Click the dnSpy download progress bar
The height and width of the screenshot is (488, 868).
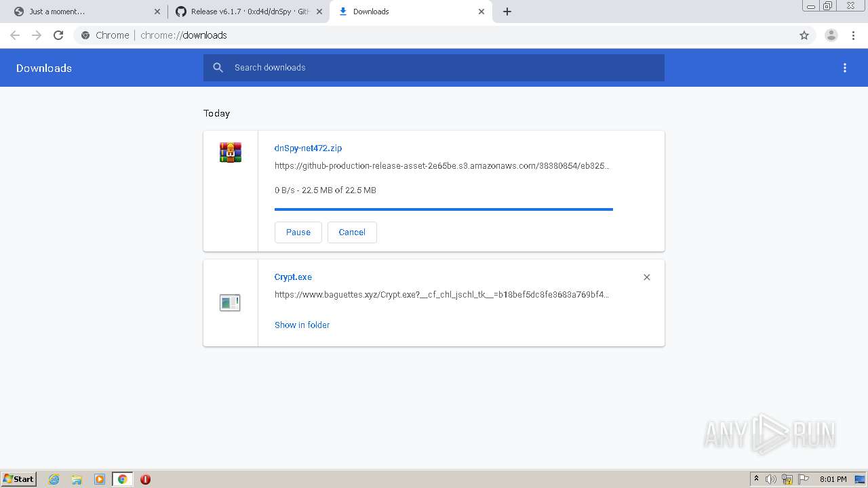443,209
